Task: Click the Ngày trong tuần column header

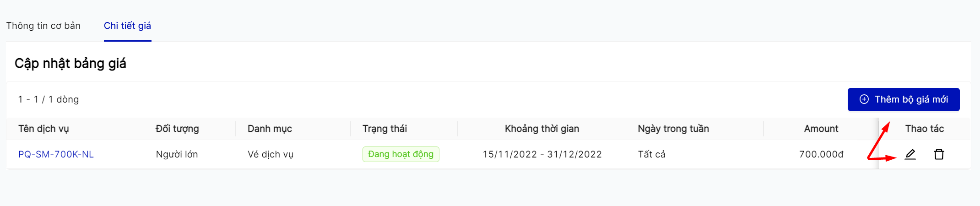Action: coord(673,129)
